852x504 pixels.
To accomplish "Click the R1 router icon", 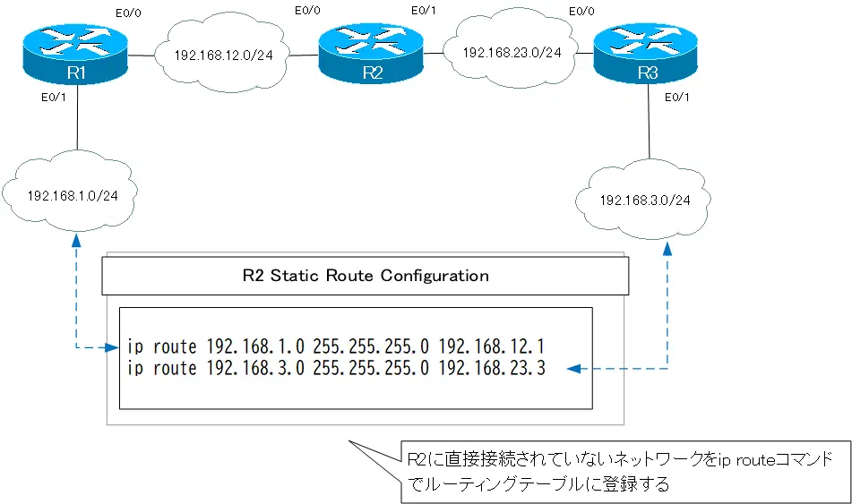I will 75,55.
